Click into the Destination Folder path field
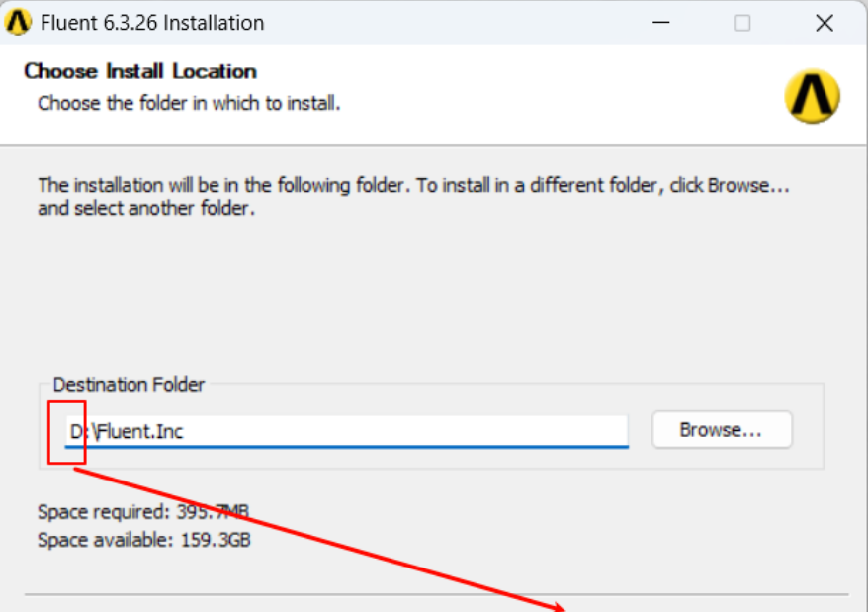The image size is (868, 612). point(395,430)
